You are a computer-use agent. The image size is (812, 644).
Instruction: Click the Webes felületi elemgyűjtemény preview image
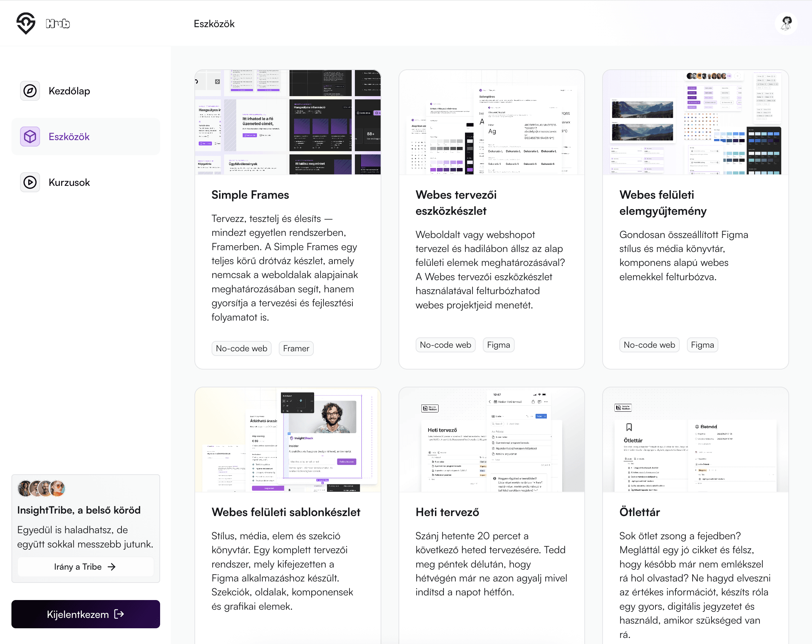pos(695,122)
